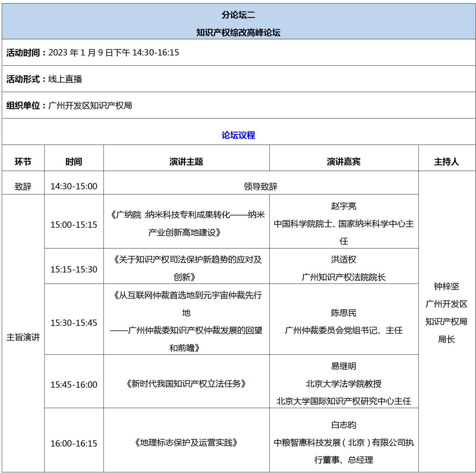Image resolution: width=476 pixels, height=473 pixels.
Task: Select speaker name 白志昀
Action: click(344, 425)
